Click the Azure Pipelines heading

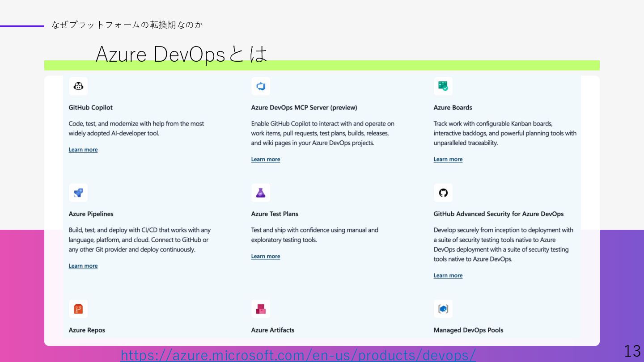91,214
